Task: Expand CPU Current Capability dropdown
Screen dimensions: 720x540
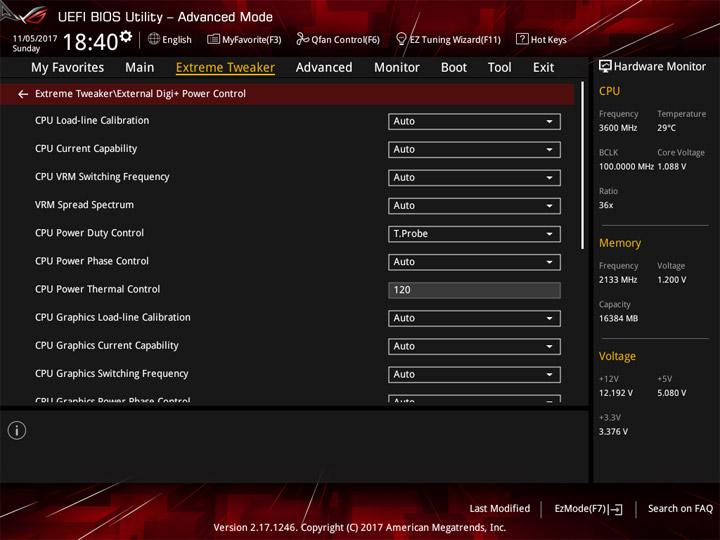Action: click(x=474, y=150)
